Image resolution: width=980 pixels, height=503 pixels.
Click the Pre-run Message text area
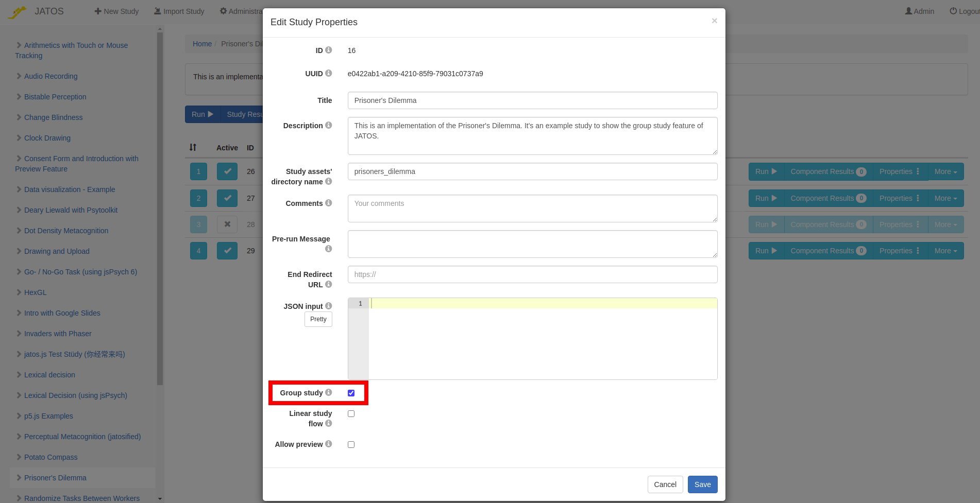[x=532, y=244]
